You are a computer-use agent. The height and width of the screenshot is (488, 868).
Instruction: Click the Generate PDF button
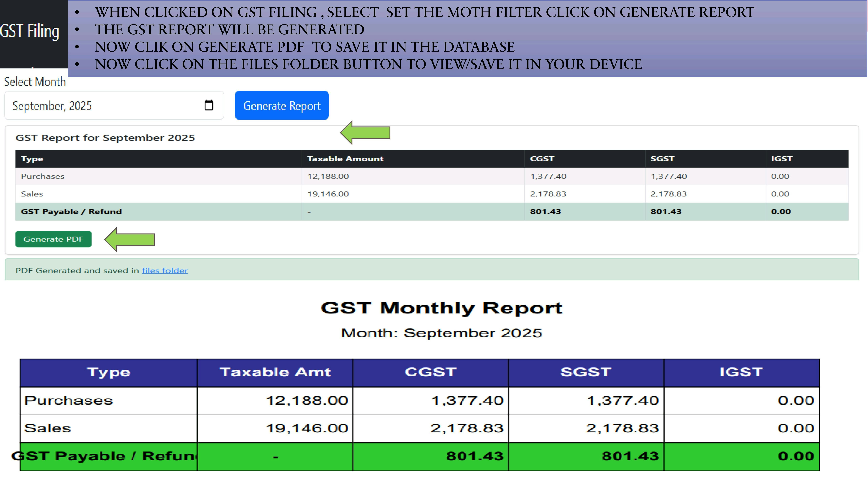pyautogui.click(x=53, y=239)
